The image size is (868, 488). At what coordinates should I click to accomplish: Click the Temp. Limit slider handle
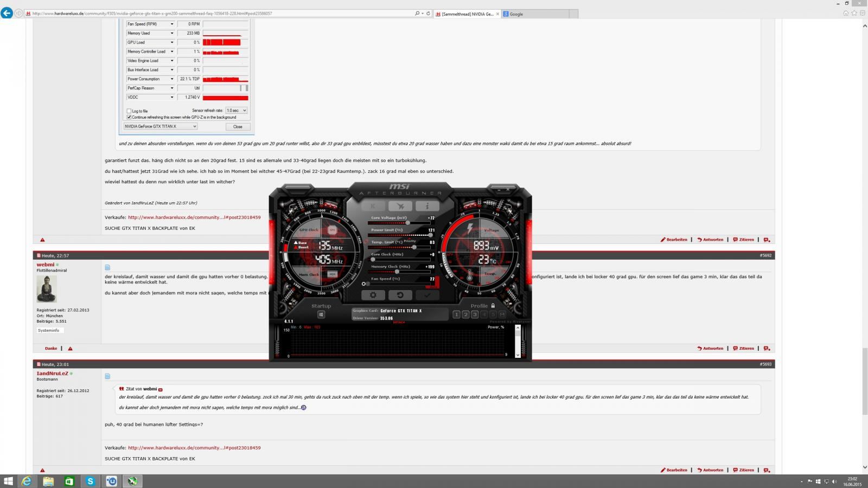[414, 247]
